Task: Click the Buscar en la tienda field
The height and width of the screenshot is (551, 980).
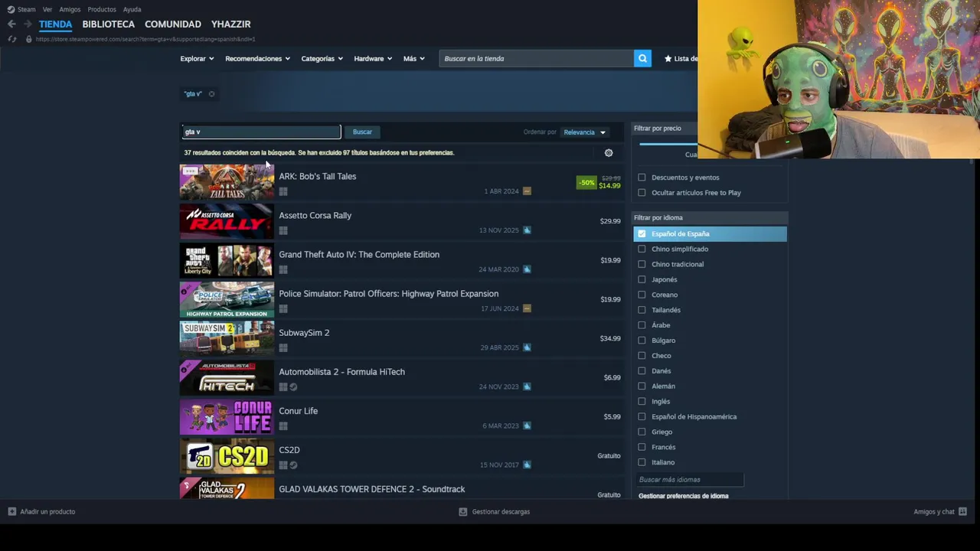Action: point(537,58)
